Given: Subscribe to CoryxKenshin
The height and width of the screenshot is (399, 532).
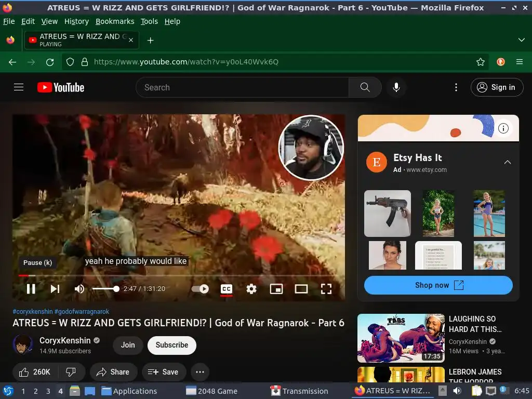Looking at the screenshot, I should click(x=171, y=345).
